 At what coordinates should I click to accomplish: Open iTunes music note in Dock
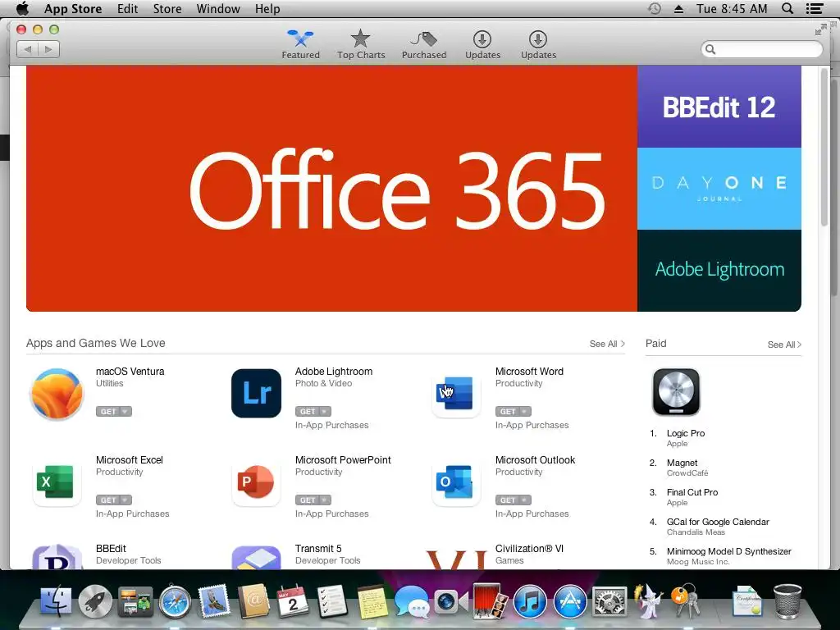[530, 602]
